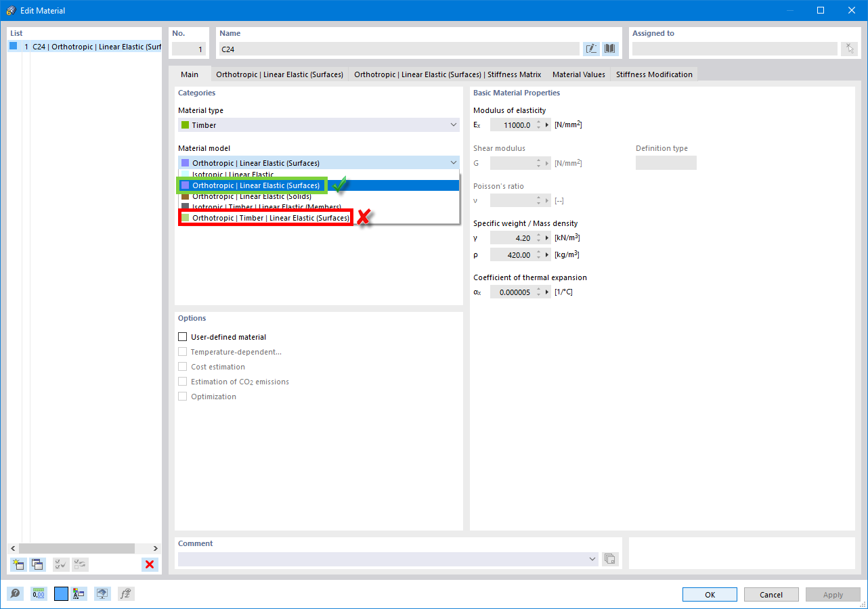868x609 pixels.
Task: Click the mass density stepper arrows
Action: tap(538, 255)
